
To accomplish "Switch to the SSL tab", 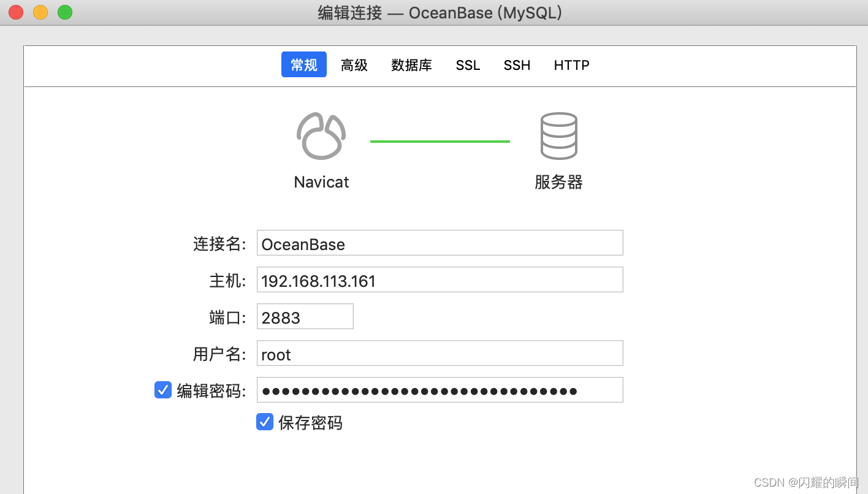I will 468,65.
